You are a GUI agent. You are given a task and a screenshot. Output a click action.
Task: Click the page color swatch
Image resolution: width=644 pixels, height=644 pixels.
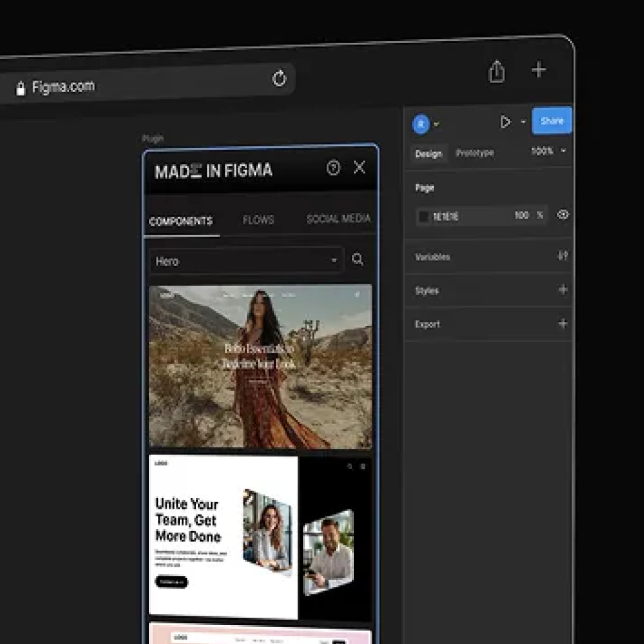(x=423, y=216)
